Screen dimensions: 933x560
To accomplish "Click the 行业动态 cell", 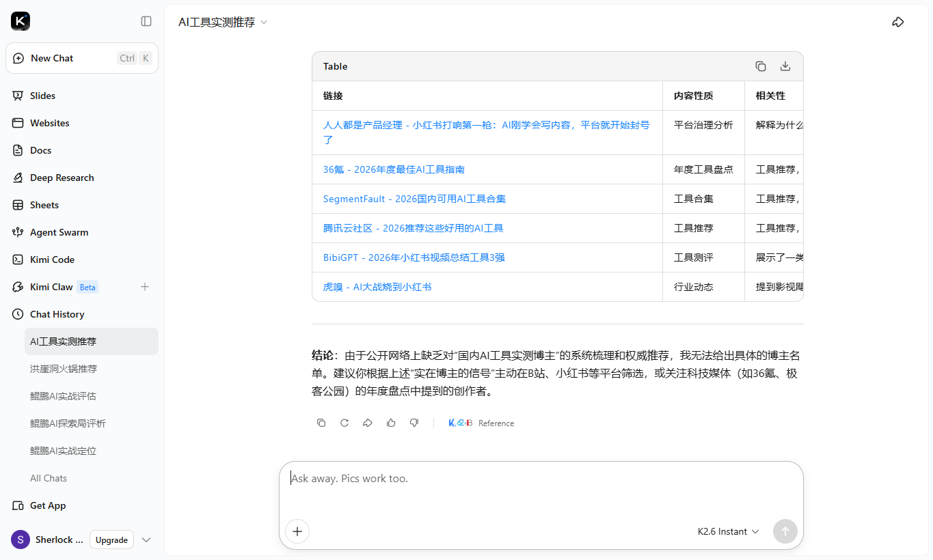I will [x=703, y=287].
